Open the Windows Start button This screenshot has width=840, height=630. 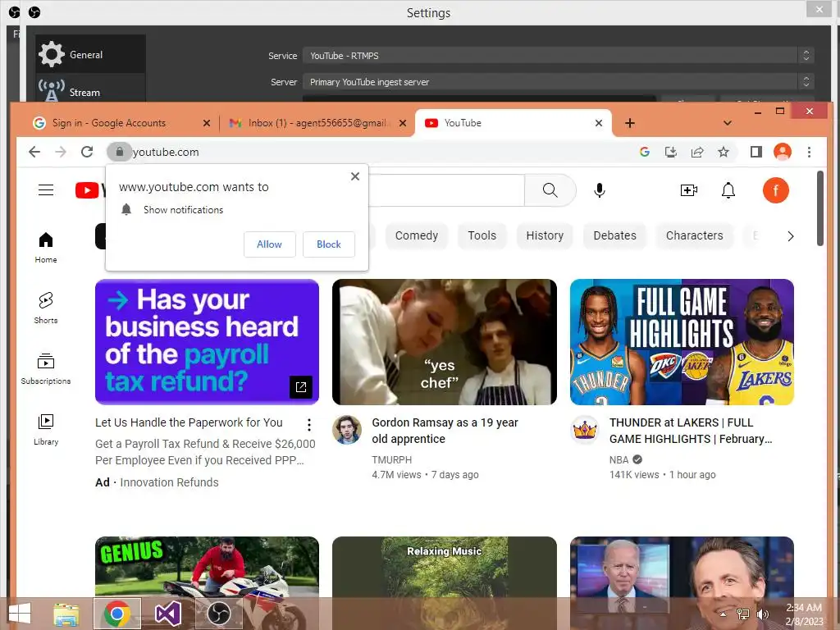pos(20,614)
